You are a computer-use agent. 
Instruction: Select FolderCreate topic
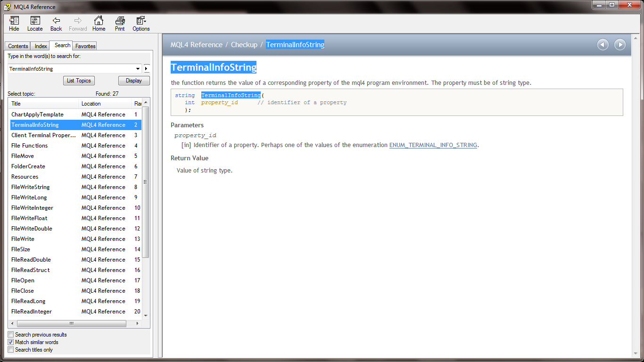75,166
